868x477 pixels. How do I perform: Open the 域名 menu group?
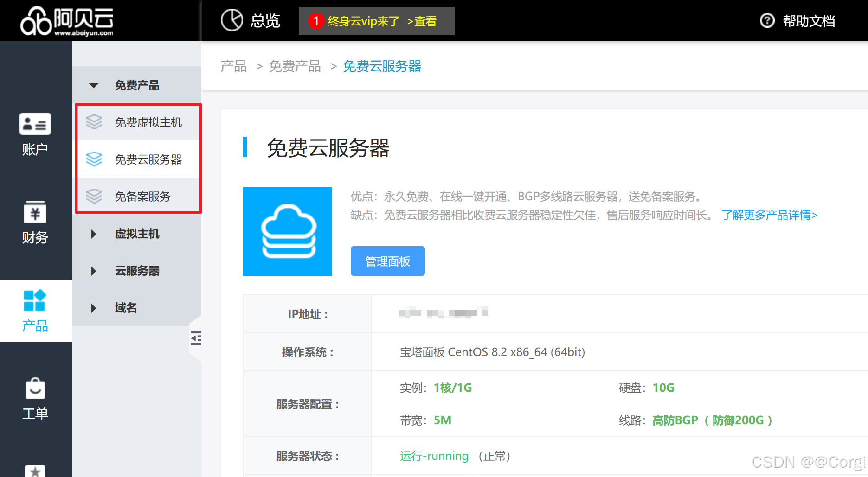click(137, 308)
